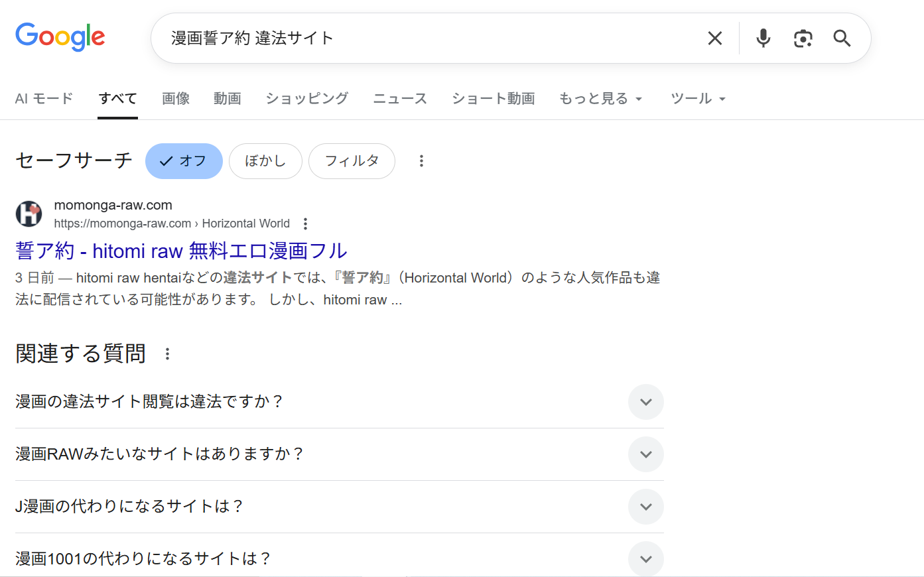This screenshot has height=577, width=924.
Task: Click the search magnifier icon
Action: (841, 38)
